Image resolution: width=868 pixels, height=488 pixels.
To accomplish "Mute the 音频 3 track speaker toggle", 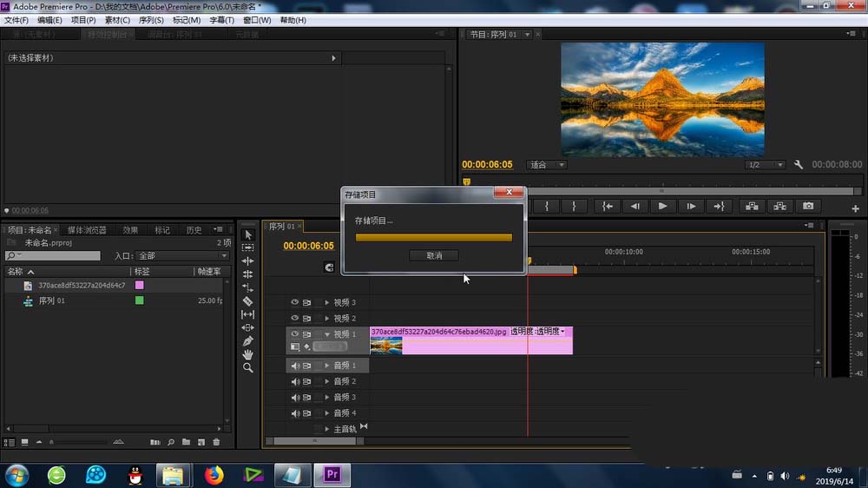I will (x=295, y=397).
